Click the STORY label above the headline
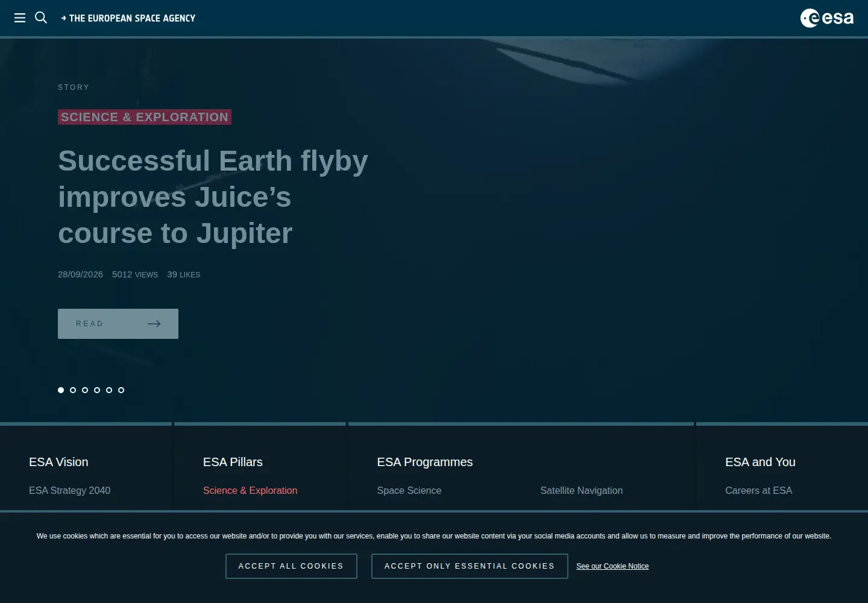Viewport: 868px width, 603px height. [74, 87]
